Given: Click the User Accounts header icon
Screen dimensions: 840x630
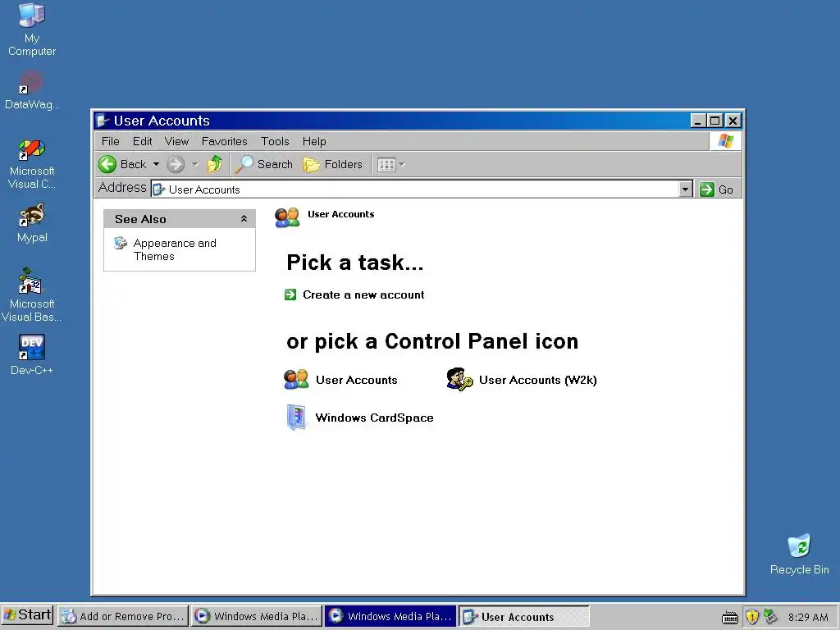Looking at the screenshot, I should [x=287, y=217].
